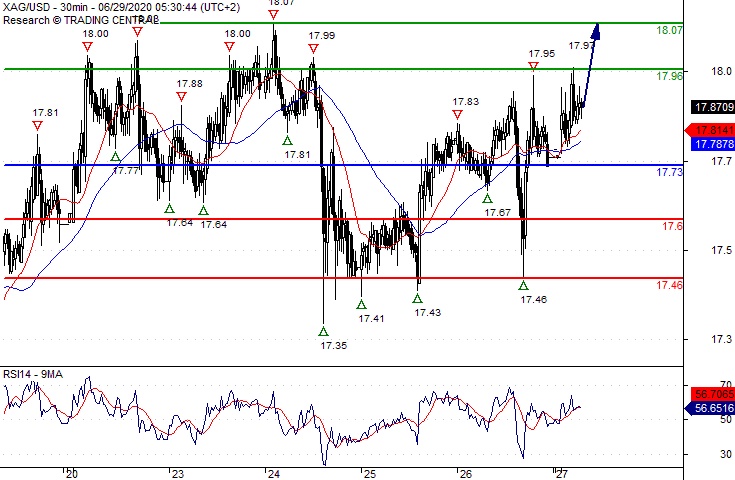Click the RSI axis level 30
Image resolution: width=735 pixels, height=480 pixels.
726,454
